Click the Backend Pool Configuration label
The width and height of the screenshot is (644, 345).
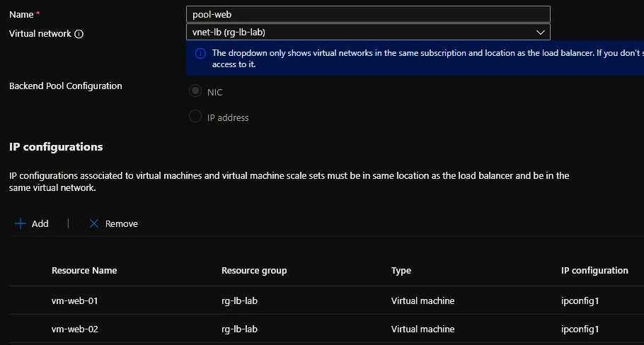[x=66, y=86]
